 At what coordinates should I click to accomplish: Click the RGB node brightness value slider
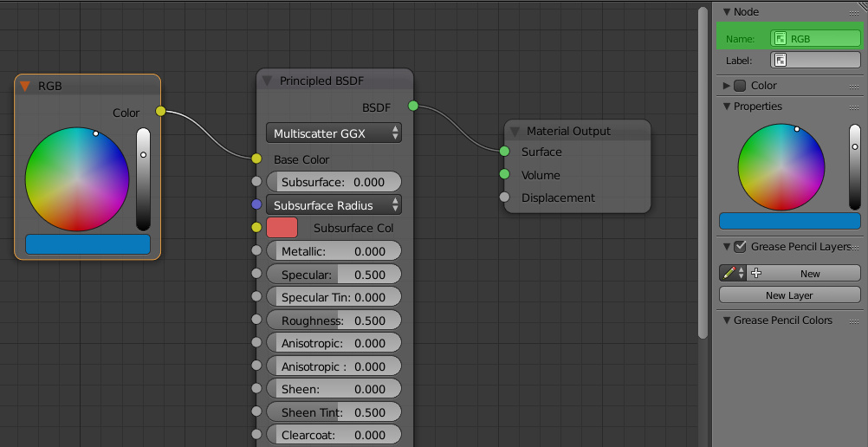point(144,179)
